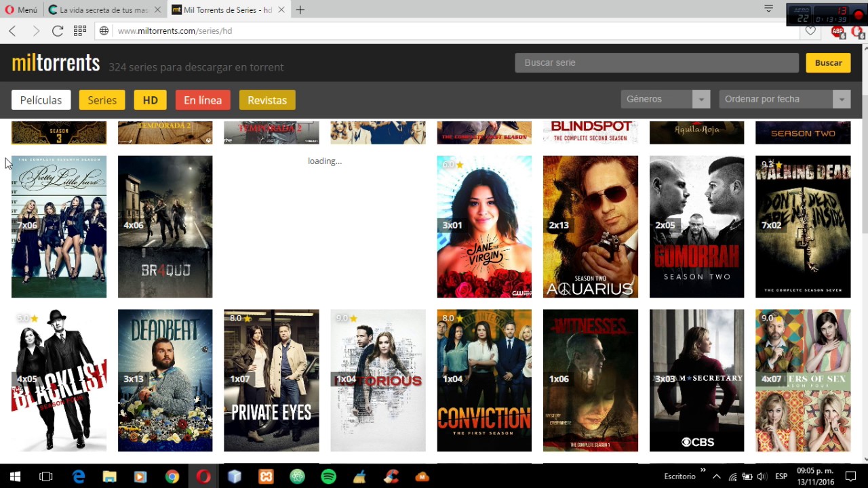Viewport: 868px width, 488px height.
Task: Open Google Chrome from taskbar
Action: 172,476
